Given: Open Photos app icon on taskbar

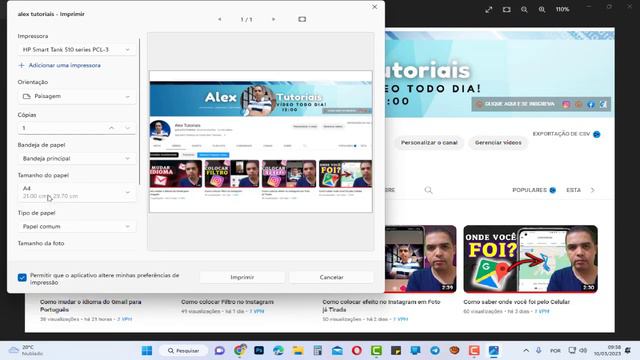Looking at the screenshot, I should 493,351.
